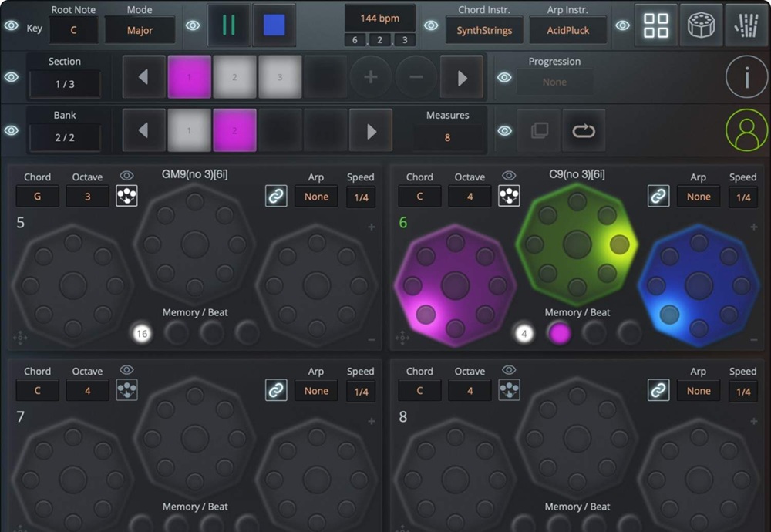The width and height of the screenshot is (771, 532).
Task: Open the grid pads view
Action: [656, 25]
